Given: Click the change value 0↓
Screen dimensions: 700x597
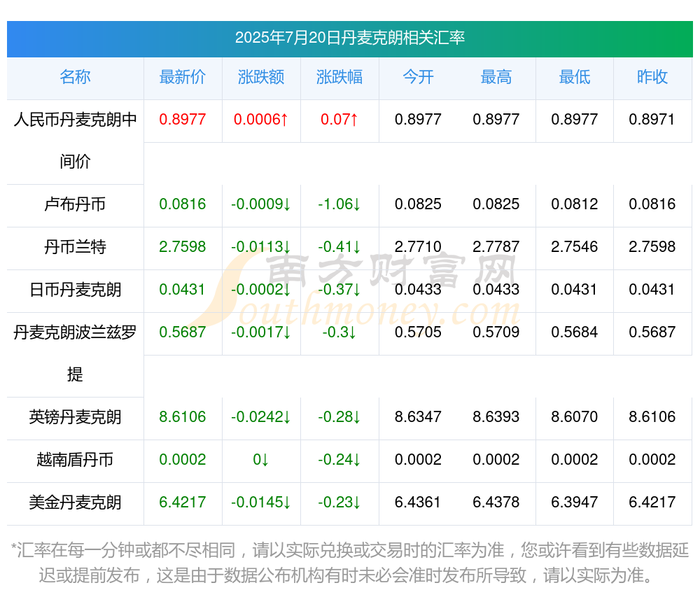Looking at the screenshot, I should 261,460.
